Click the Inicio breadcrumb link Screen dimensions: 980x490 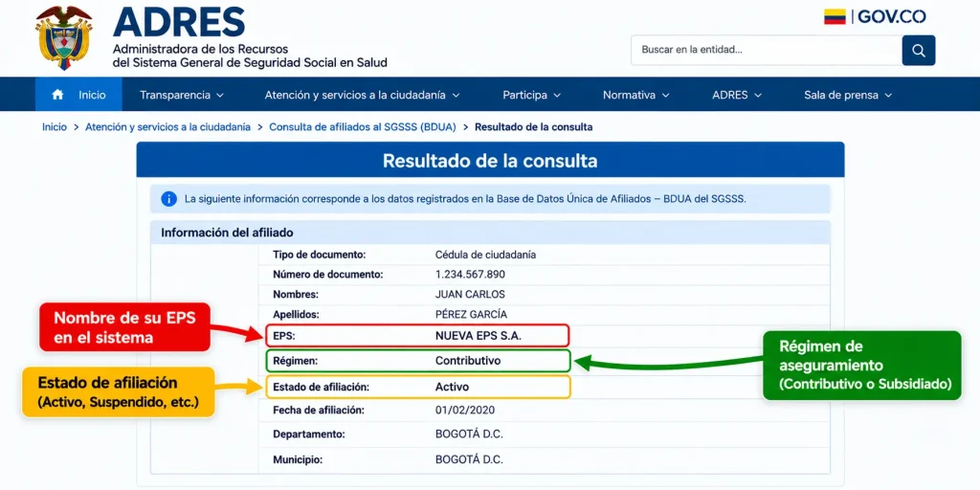tap(55, 127)
